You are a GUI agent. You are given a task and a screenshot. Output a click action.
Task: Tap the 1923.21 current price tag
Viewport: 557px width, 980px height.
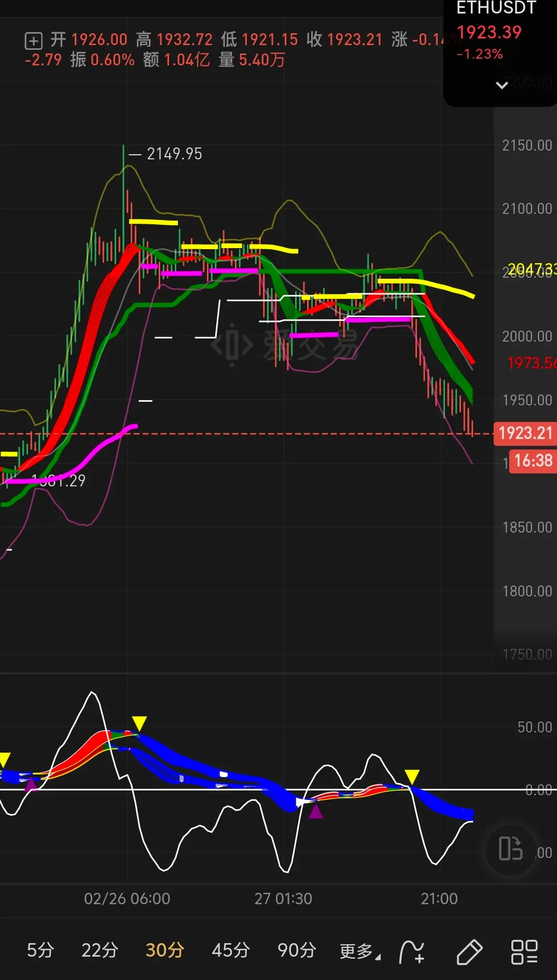pos(525,433)
